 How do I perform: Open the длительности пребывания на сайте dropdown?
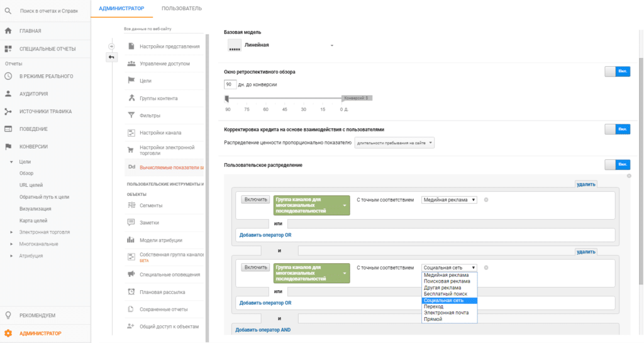click(x=394, y=143)
